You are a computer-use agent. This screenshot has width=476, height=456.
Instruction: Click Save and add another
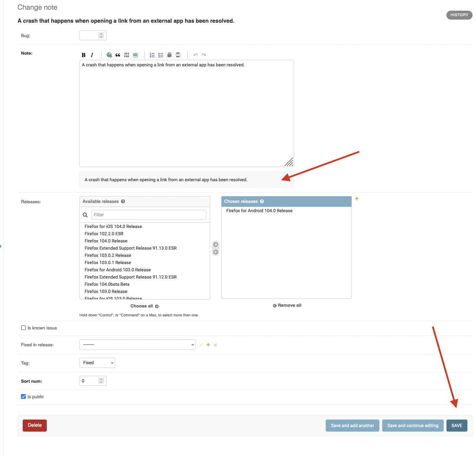353,425
